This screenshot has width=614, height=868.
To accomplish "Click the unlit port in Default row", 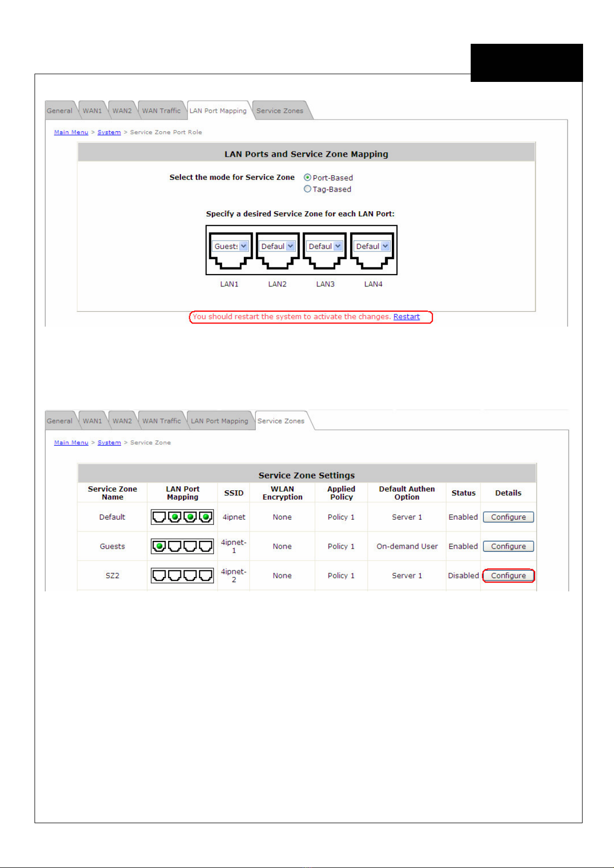I will (x=159, y=517).
